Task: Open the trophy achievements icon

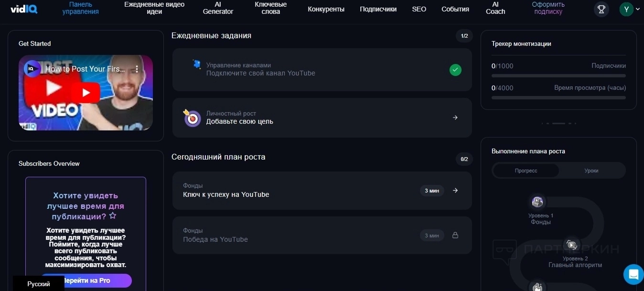Action: pos(601,9)
